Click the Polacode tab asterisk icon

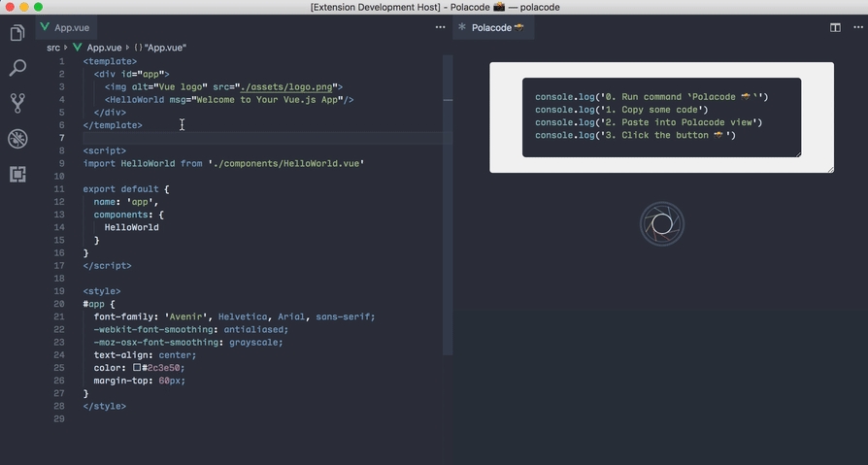pyautogui.click(x=462, y=27)
